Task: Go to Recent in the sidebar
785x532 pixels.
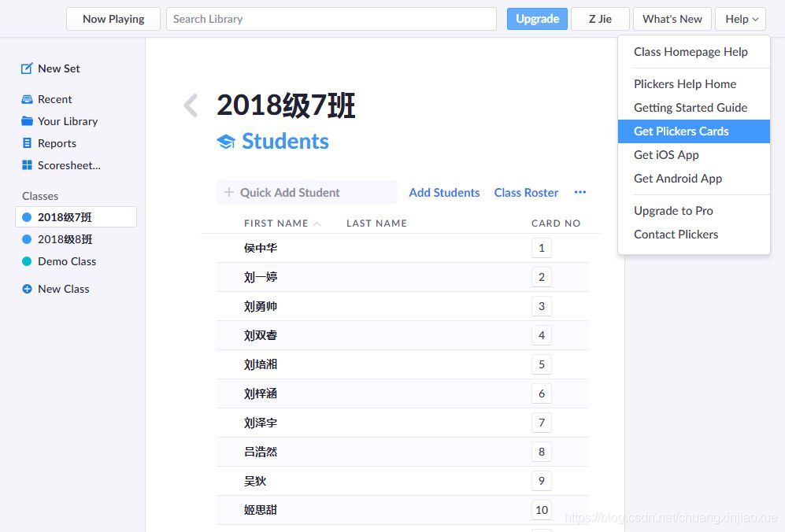Action: pyautogui.click(x=54, y=100)
